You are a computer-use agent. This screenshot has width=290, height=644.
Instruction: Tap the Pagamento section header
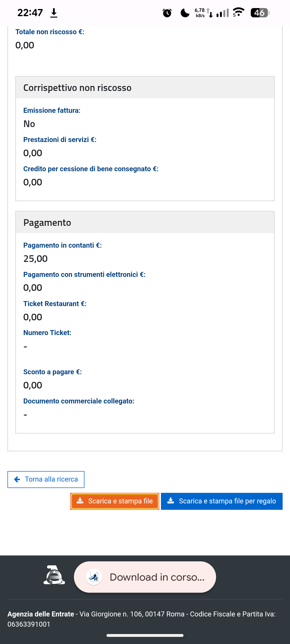coord(47,222)
